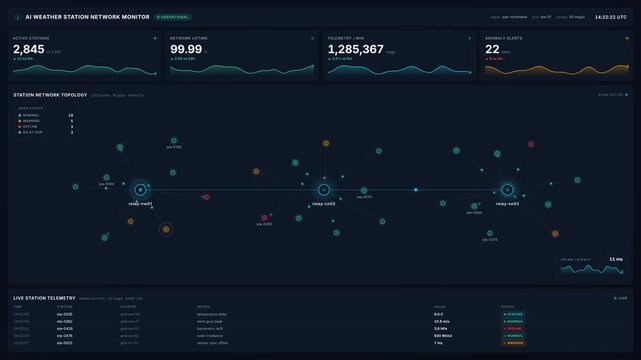641x360 pixels.
Task: Click the orange dot on Anomaly Alerts card
Action: tap(627, 38)
